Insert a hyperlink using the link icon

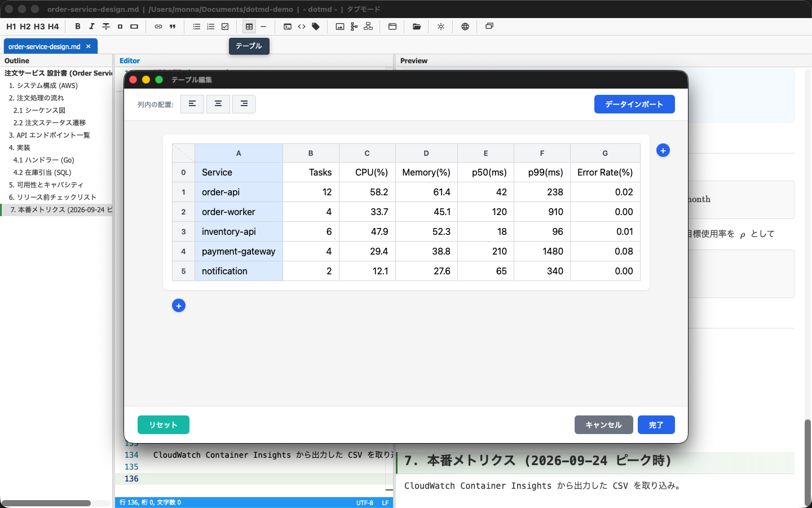coord(158,27)
